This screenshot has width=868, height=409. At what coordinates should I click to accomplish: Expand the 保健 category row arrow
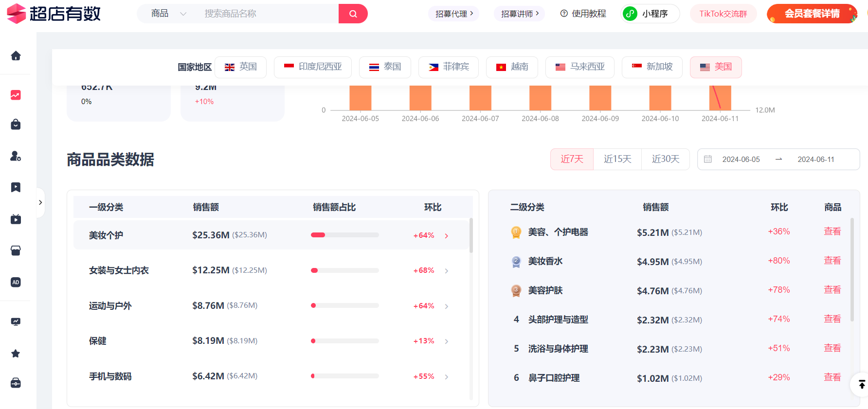(447, 341)
